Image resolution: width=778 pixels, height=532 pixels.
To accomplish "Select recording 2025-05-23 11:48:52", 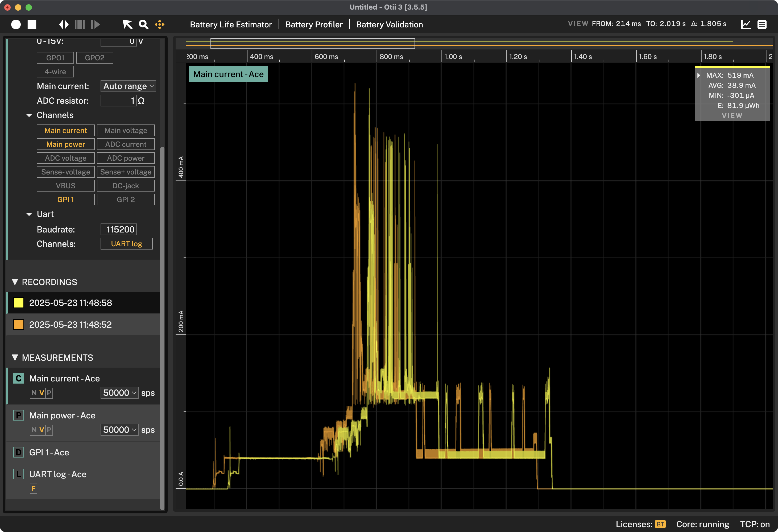I will pyautogui.click(x=83, y=325).
